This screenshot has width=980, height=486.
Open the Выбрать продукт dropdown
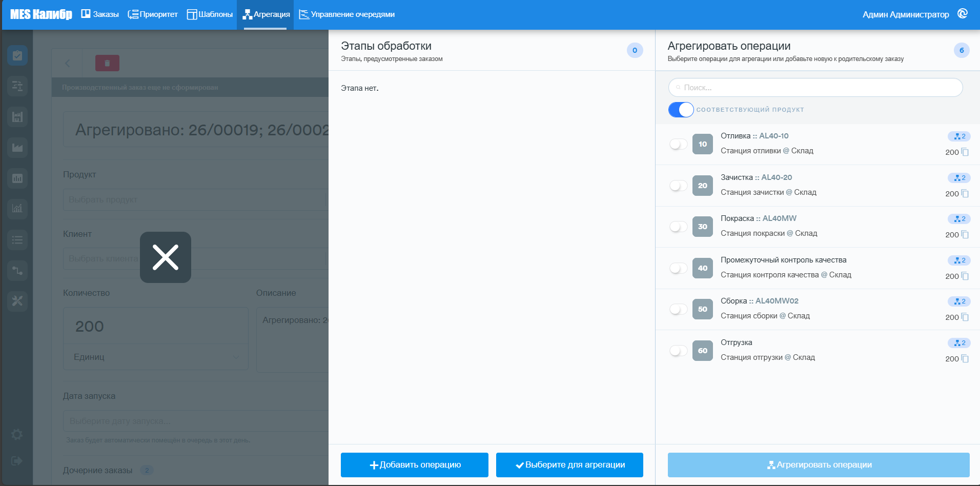coord(195,199)
